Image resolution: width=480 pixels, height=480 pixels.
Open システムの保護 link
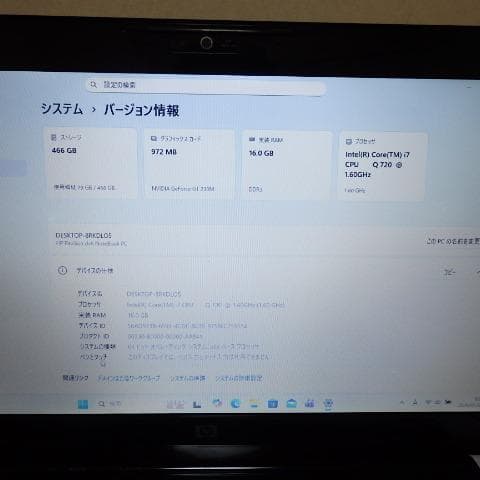click(x=187, y=378)
